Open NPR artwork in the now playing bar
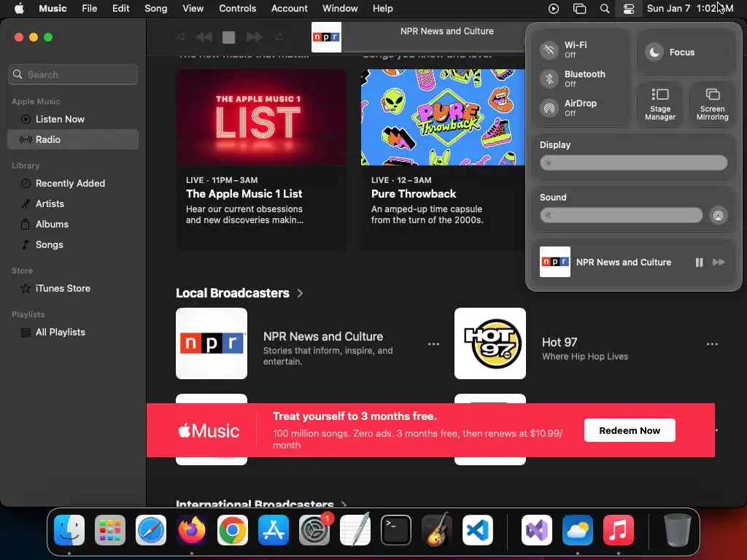 pos(326,37)
